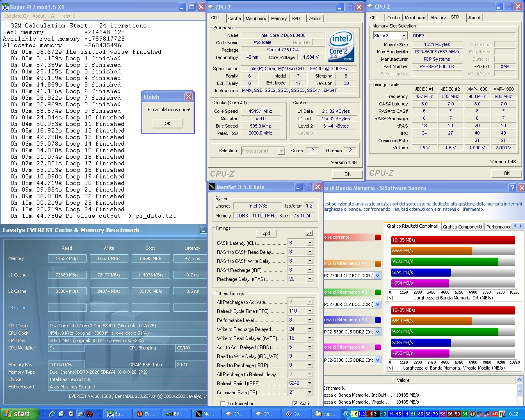525x420 pixels.
Task: Expand hidden tray icons with the arrow
Action: pos(346,414)
